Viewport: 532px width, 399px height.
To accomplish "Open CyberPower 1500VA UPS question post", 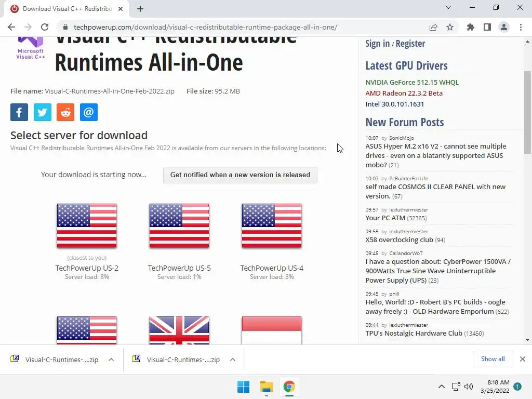I will point(437,271).
